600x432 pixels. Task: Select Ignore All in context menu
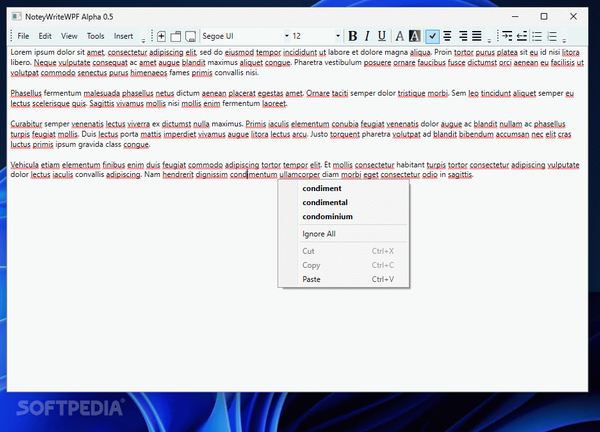point(344,234)
